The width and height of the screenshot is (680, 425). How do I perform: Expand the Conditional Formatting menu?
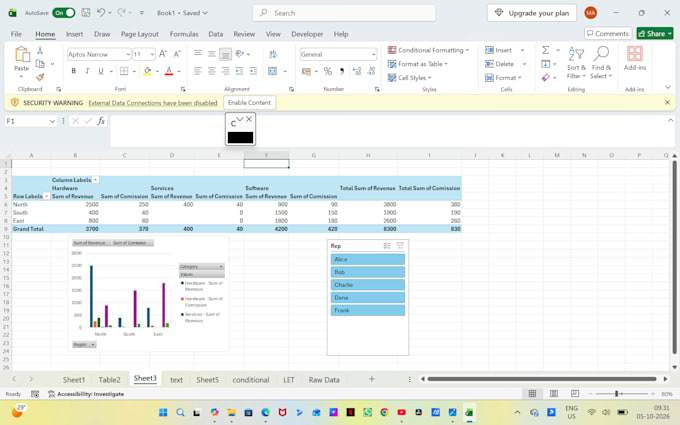[428, 50]
